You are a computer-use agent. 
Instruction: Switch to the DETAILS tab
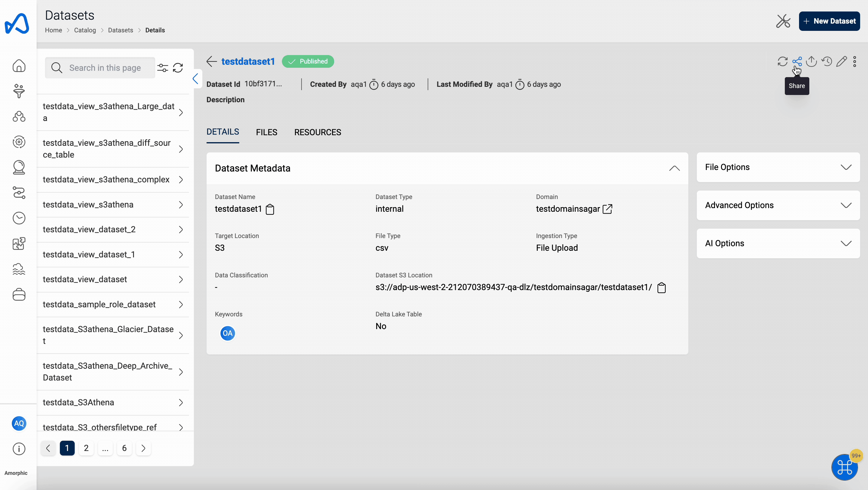point(223,132)
